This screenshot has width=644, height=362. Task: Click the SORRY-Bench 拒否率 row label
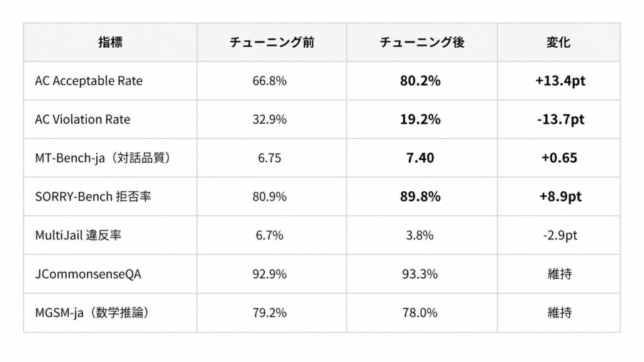click(93, 197)
